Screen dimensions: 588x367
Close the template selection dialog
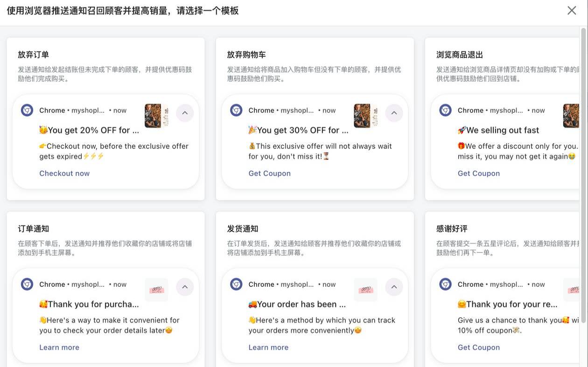571,10
